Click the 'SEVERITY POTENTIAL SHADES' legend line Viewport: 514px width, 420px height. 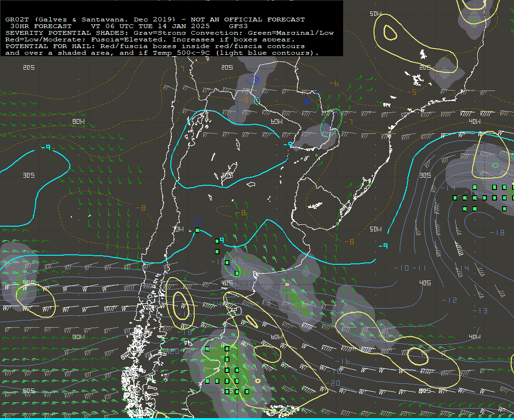click(169, 33)
